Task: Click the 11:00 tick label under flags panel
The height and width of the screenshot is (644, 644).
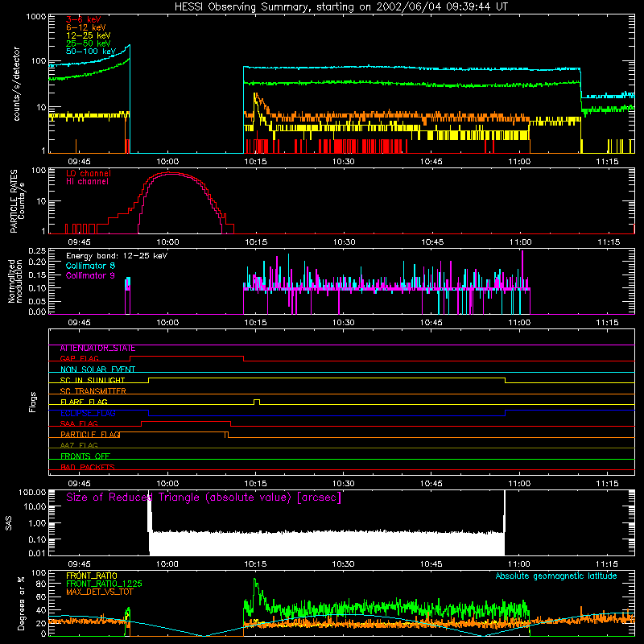Action: coord(519,484)
